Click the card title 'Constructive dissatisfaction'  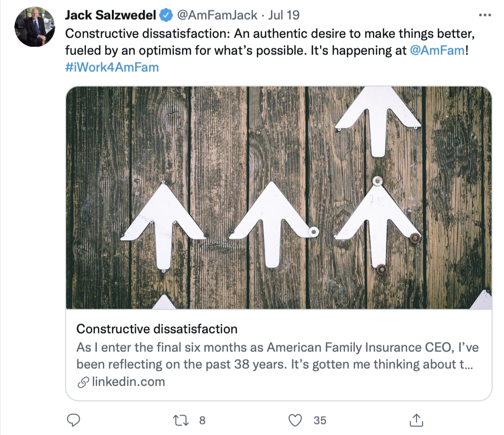pyautogui.click(x=157, y=329)
